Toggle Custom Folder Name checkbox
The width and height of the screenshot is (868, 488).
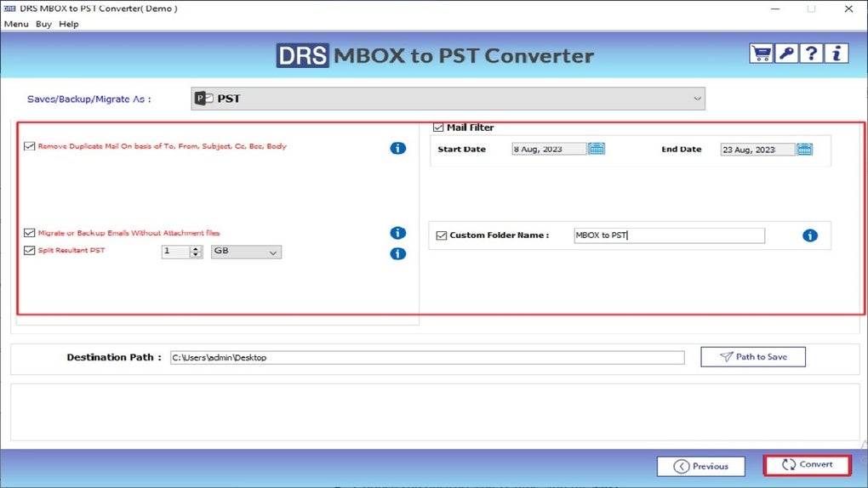(x=441, y=235)
